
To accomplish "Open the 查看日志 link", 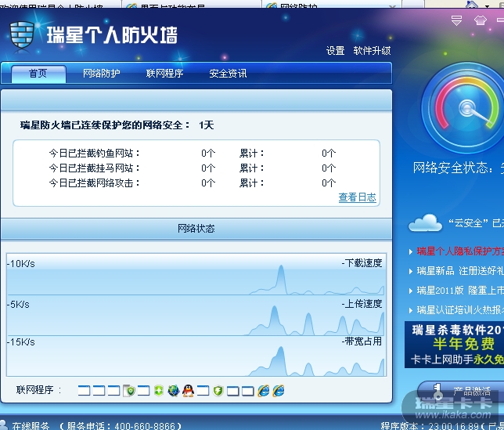I will pyautogui.click(x=357, y=197).
